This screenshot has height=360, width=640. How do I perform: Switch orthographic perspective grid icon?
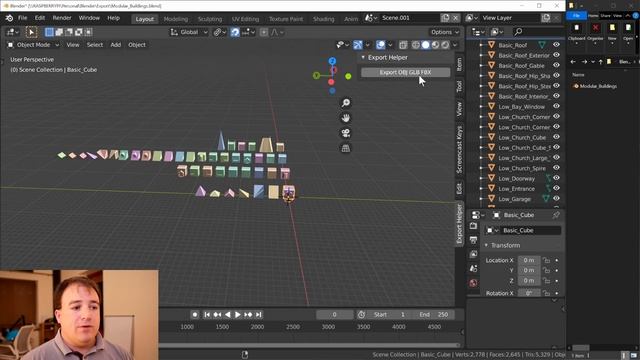[346, 148]
